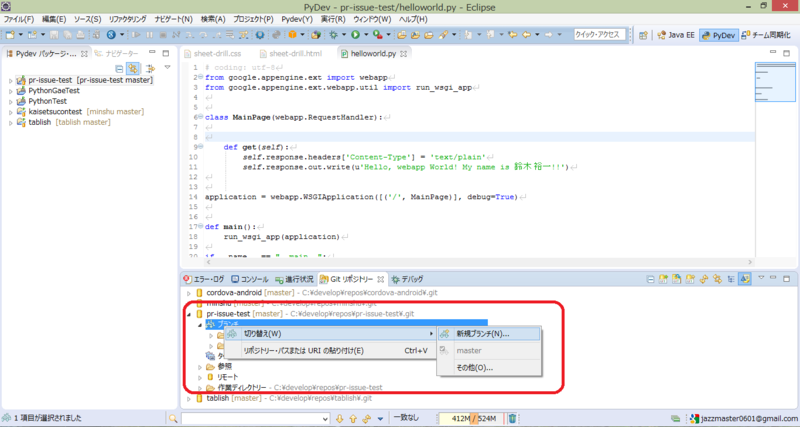This screenshot has height=427, width=800.
Task: Click Create new Git repository icon
Action: [690, 279]
